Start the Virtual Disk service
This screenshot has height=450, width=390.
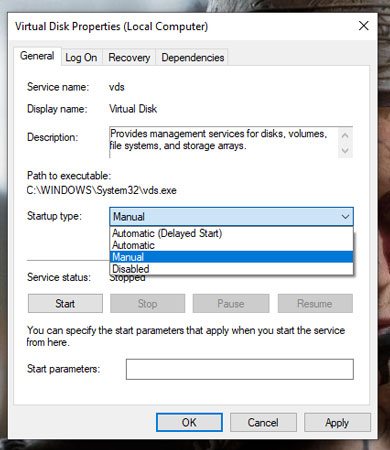[65, 303]
